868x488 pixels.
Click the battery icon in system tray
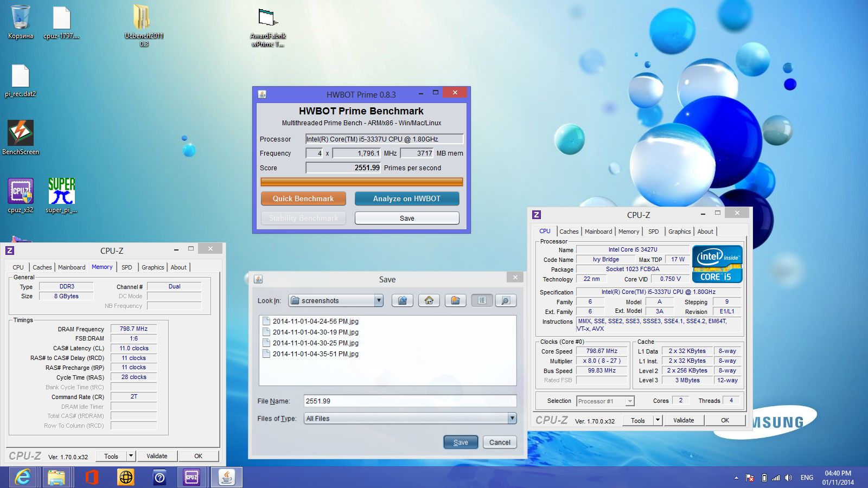(x=764, y=478)
